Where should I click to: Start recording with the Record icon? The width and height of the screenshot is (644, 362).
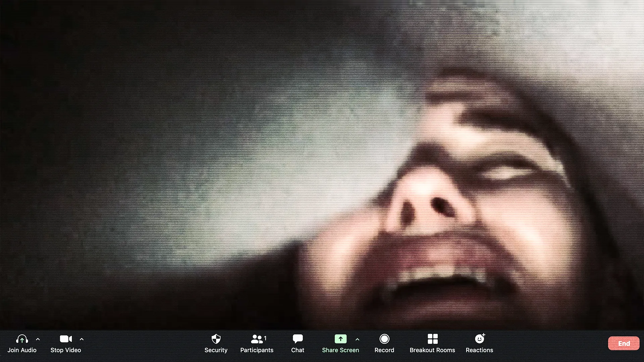384,339
